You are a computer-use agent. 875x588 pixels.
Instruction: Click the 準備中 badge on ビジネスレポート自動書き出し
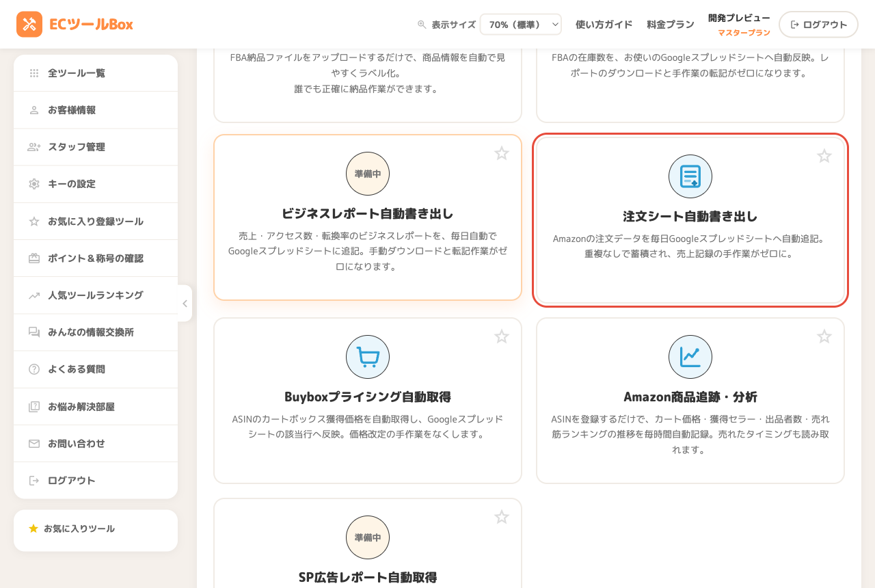click(368, 174)
